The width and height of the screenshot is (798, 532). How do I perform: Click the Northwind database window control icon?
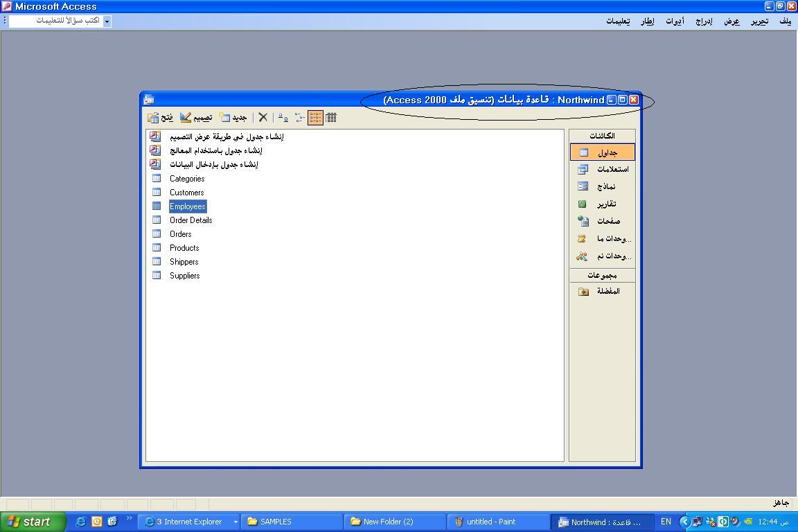click(x=149, y=99)
